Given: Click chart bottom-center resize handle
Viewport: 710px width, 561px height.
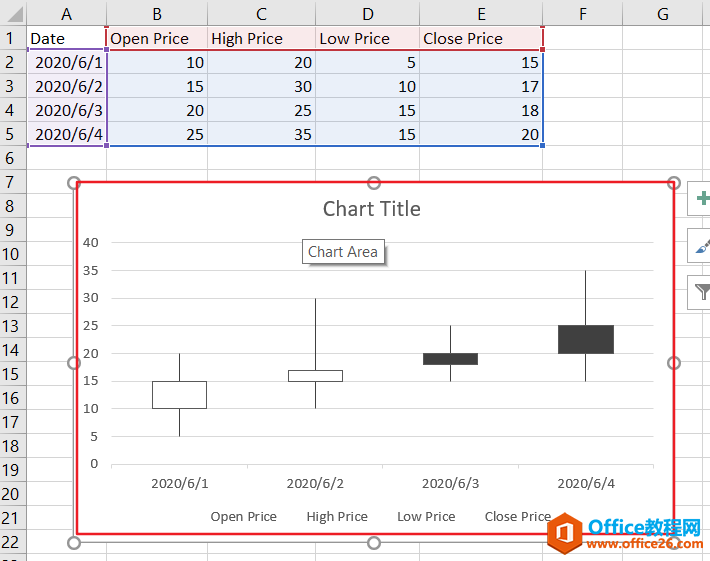Looking at the screenshot, I should [x=374, y=543].
